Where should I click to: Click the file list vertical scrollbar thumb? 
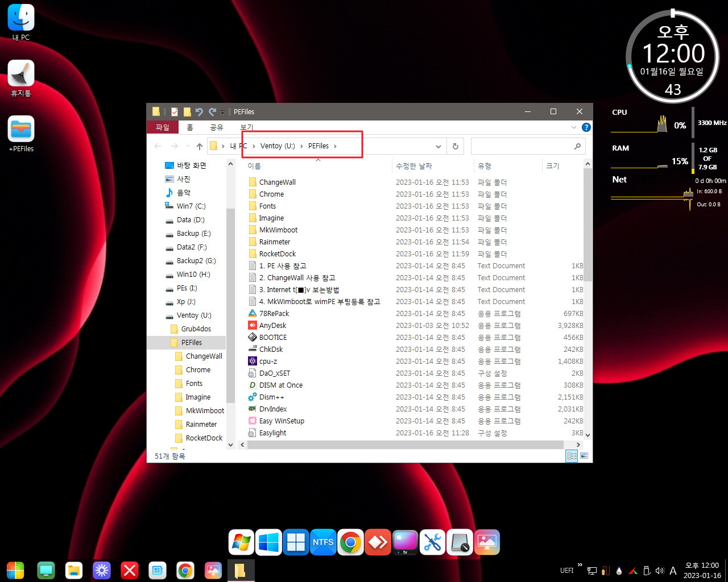588,225
